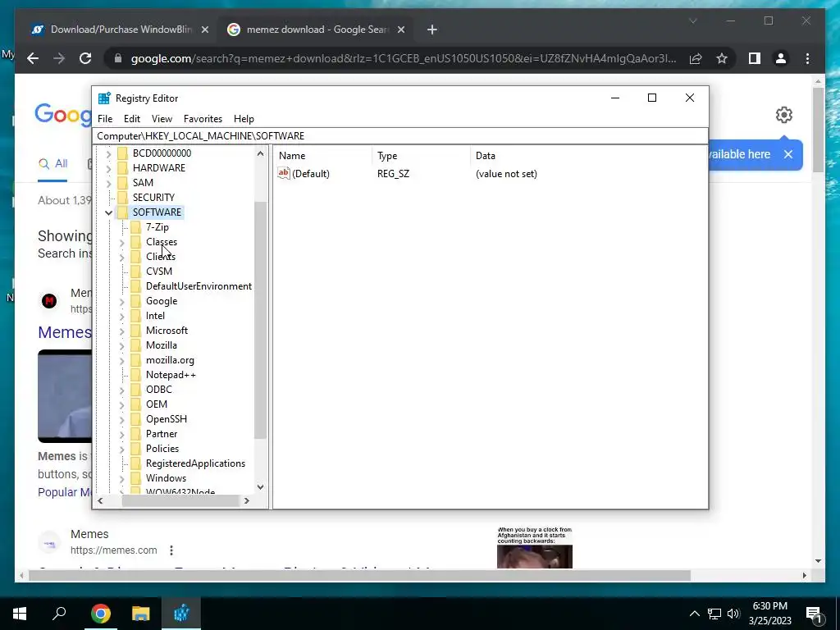Show hidden system tray icons
Screen dimensions: 840x630
pyautogui.click(x=694, y=614)
